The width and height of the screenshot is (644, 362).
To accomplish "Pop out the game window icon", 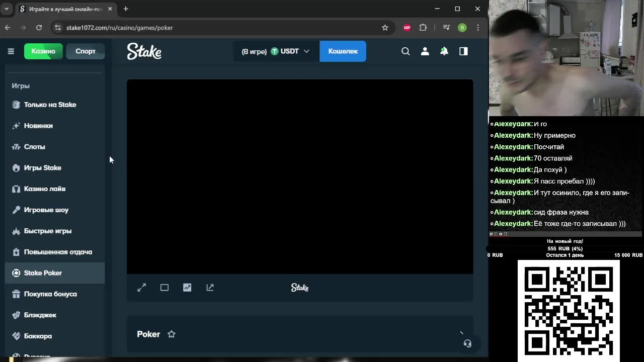I will [210, 288].
